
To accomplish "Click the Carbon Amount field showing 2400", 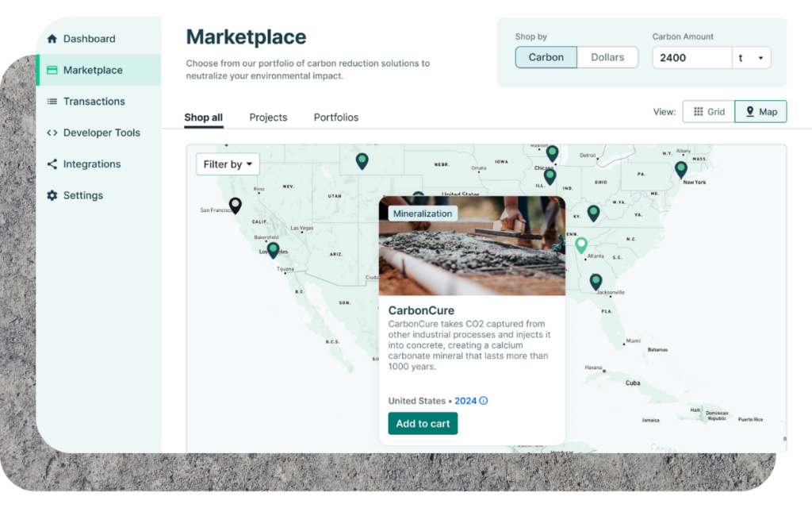I will [x=692, y=57].
